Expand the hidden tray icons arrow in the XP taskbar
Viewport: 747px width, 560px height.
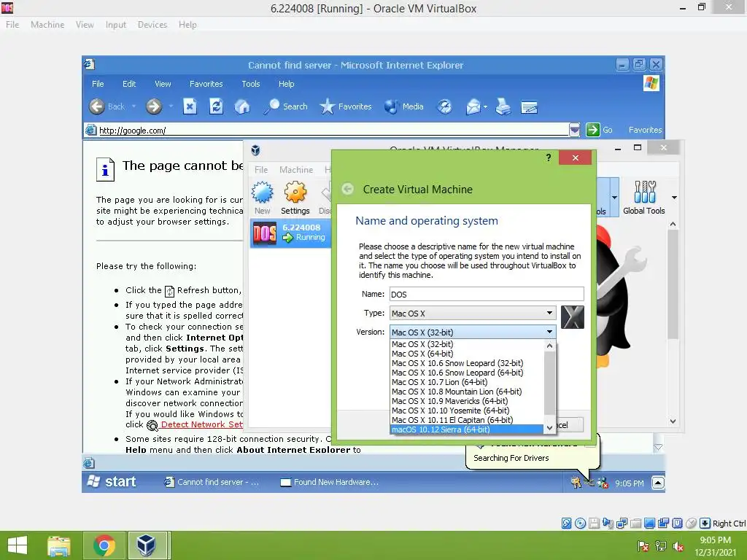pos(658,483)
